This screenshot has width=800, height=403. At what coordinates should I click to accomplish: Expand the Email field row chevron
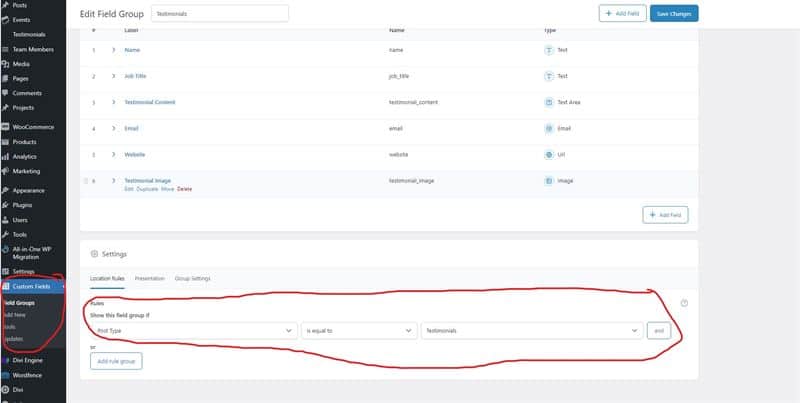113,129
